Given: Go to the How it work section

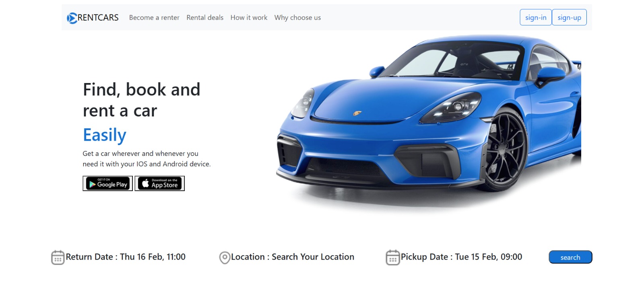Looking at the screenshot, I should tap(249, 18).
